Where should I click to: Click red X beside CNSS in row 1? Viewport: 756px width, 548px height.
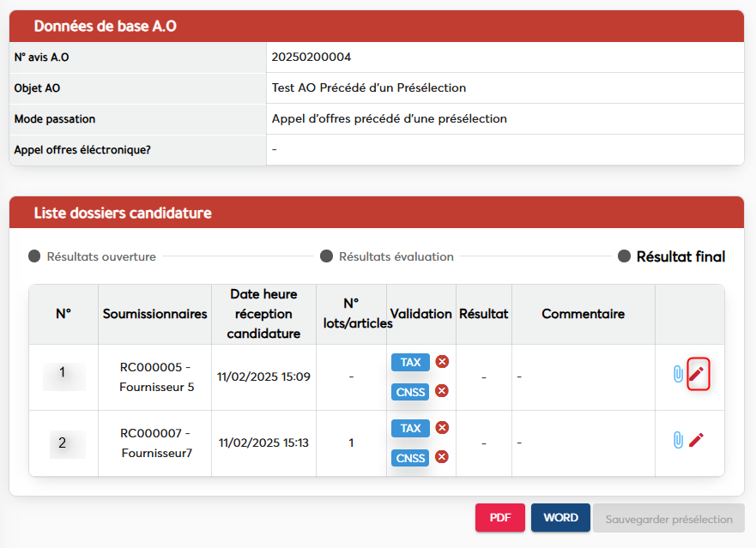point(442,391)
